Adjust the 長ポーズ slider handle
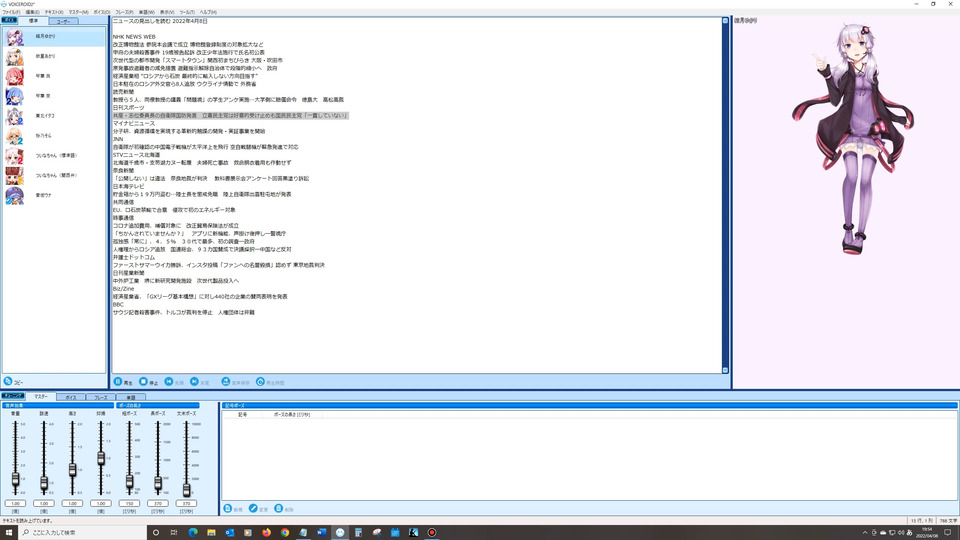Viewport: 960px width, 540px height. point(158,484)
